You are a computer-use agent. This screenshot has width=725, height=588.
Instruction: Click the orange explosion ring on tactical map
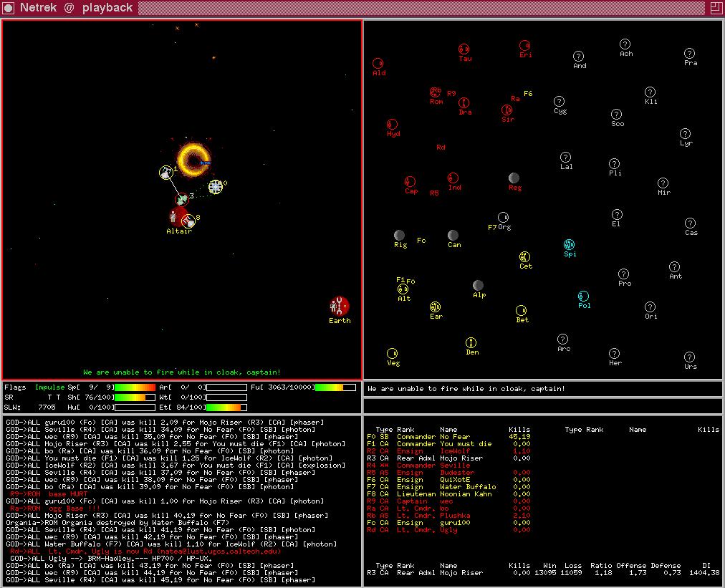point(193,160)
